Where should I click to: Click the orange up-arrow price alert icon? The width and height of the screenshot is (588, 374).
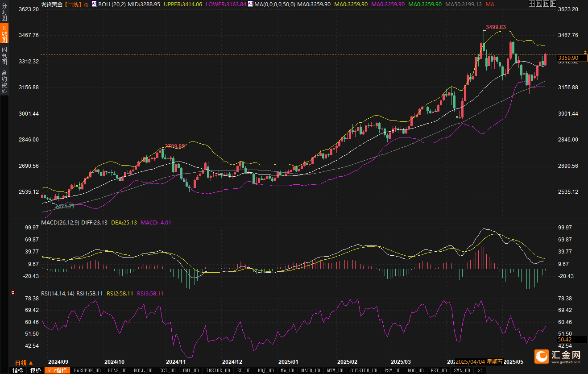(585, 52)
